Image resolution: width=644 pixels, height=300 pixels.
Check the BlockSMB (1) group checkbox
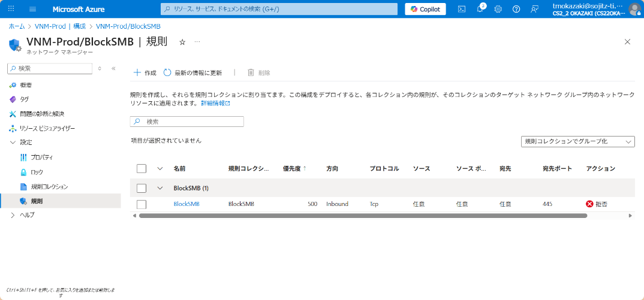click(142, 188)
